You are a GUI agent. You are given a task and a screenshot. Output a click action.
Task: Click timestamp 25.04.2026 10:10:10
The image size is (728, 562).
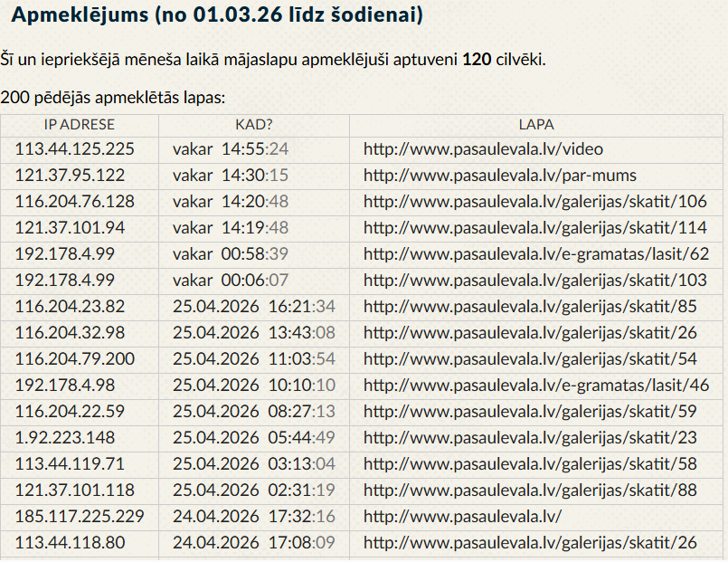pyautogui.click(x=254, y=385)
